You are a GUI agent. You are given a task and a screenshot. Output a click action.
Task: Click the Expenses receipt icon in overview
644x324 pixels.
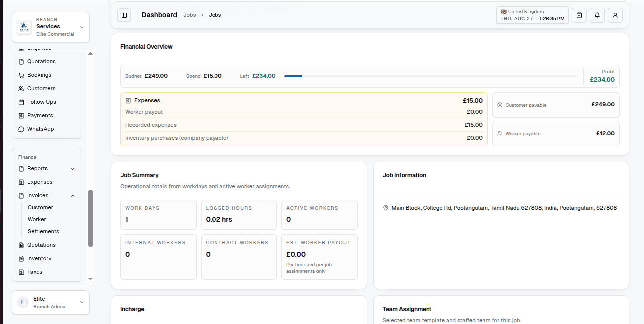click(128, 101)
